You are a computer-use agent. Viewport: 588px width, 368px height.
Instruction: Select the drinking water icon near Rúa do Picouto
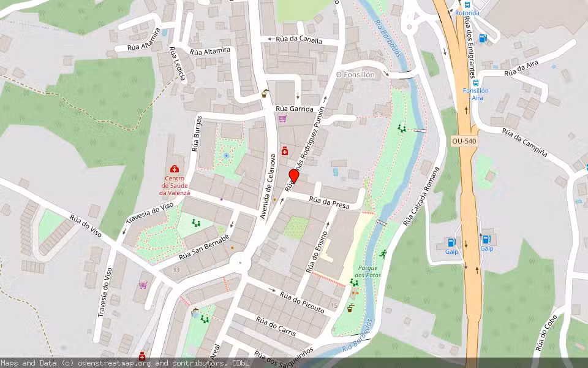point(350,308)
